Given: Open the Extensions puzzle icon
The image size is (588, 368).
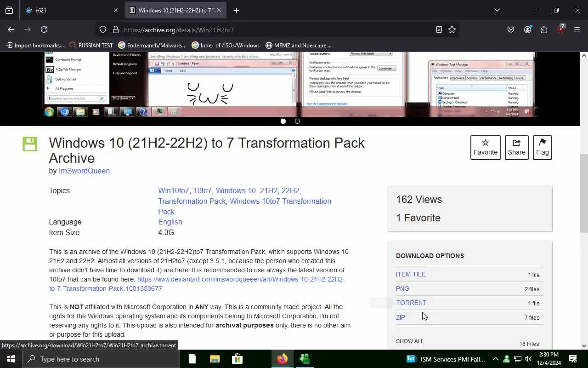Looking at the screenshot, I should (x=544, y=29).
